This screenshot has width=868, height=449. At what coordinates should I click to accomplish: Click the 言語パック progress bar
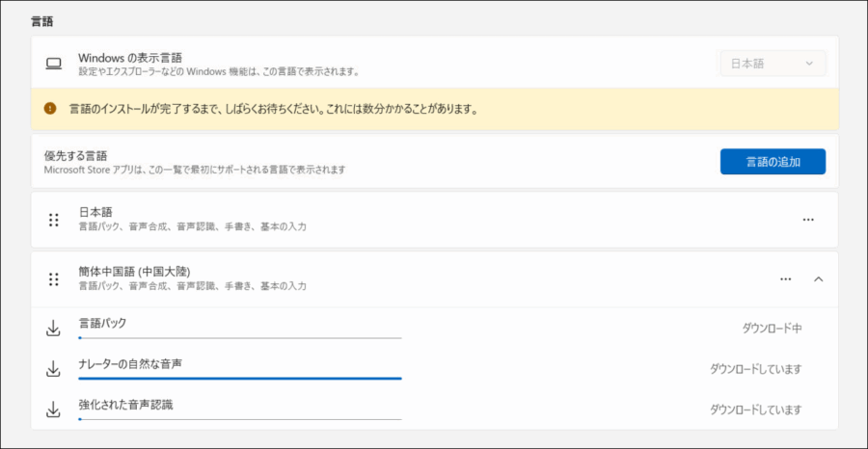240,337
